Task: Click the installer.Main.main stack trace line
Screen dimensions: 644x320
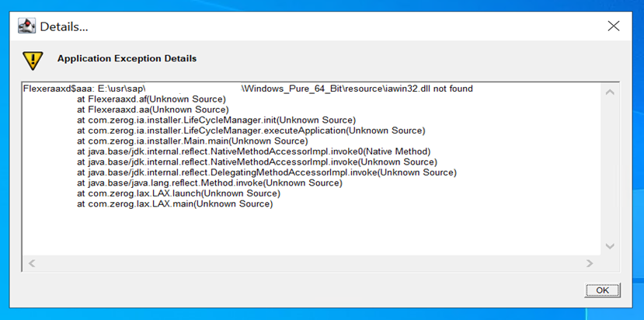Action: point(193,141)
